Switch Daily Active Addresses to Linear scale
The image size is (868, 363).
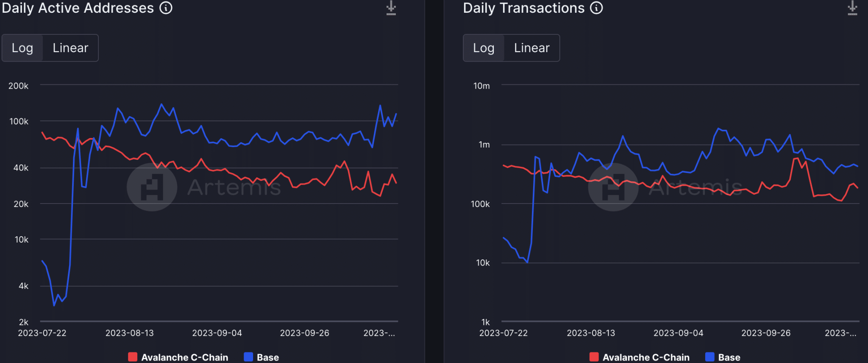tap(70, 48)
